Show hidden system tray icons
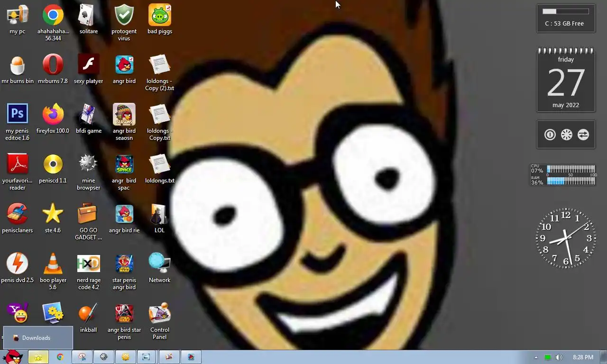 pos(536,357)
